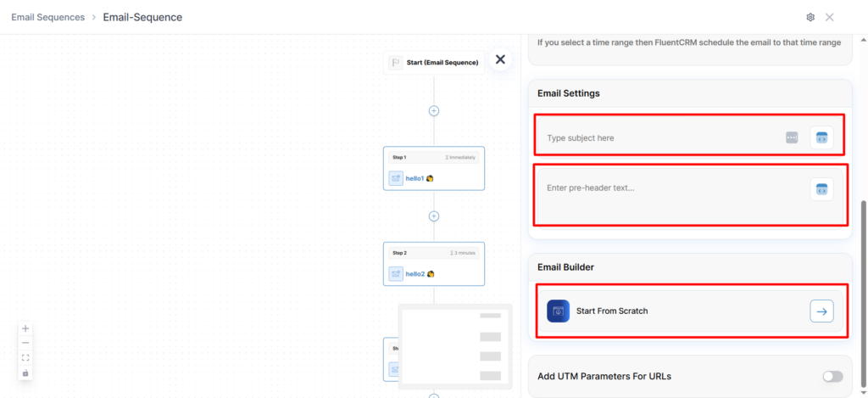Open smart codes for subject field
The width and height of the screenshot is (868, 398).
tap(821, 137)
